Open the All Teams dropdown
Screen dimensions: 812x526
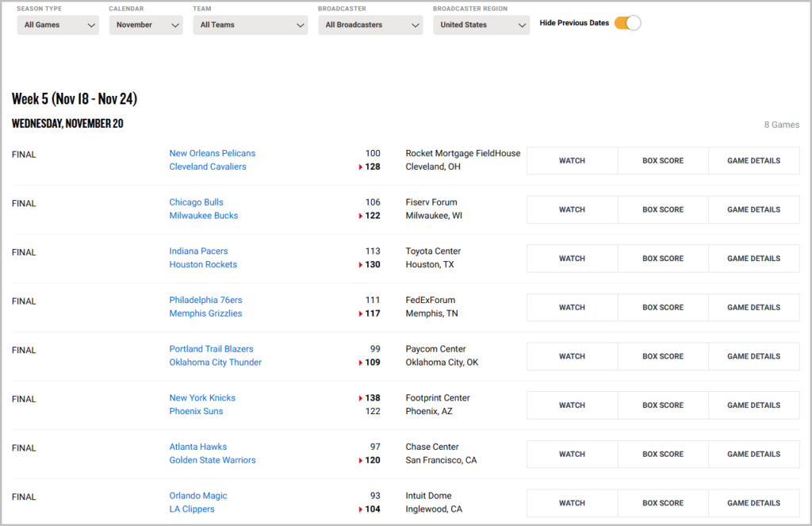(251, 25)
